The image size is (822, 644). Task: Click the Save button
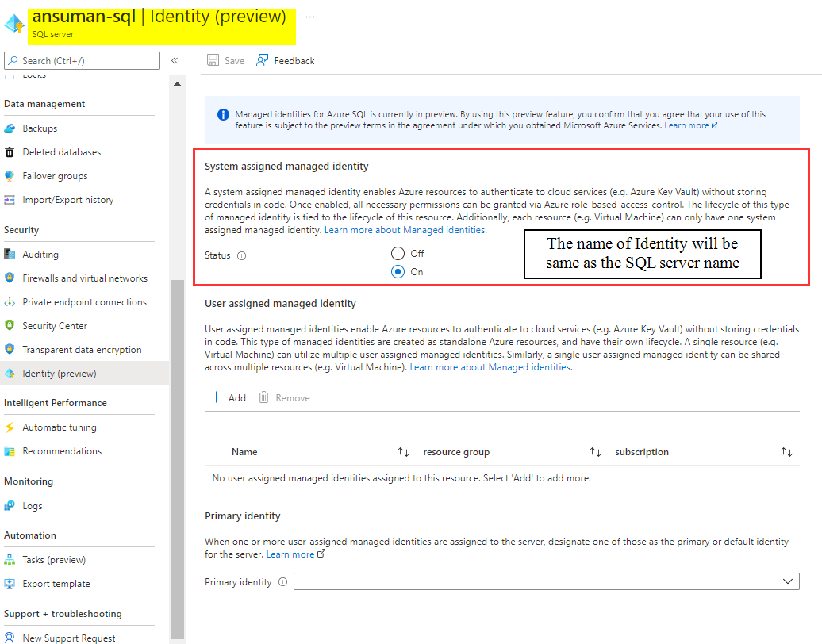[226, 60]
